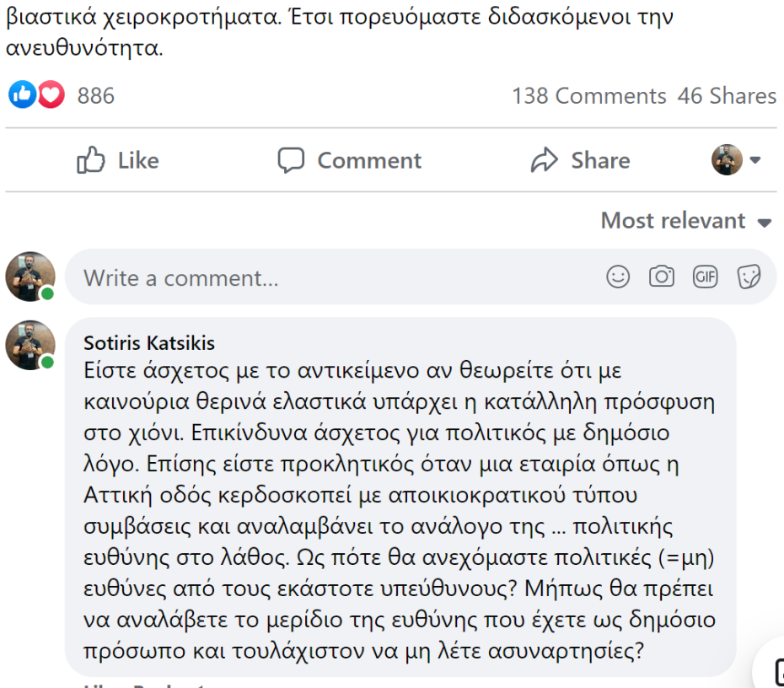Click your avatar beside the comment box

[x=30, y=277]
